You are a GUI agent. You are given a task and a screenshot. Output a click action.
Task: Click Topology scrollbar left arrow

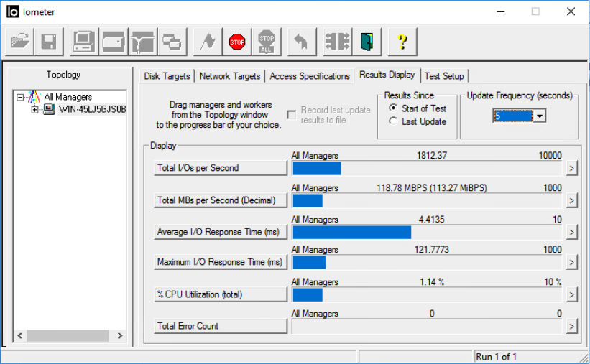20,335
